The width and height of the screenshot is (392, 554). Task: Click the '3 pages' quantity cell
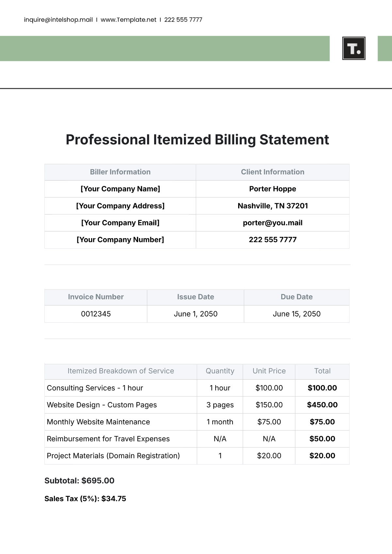click(220, 405)
